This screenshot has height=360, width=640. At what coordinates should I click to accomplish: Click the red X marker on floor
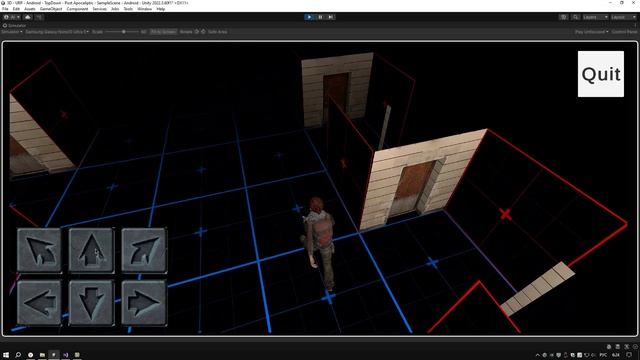(x=505, y=214)
